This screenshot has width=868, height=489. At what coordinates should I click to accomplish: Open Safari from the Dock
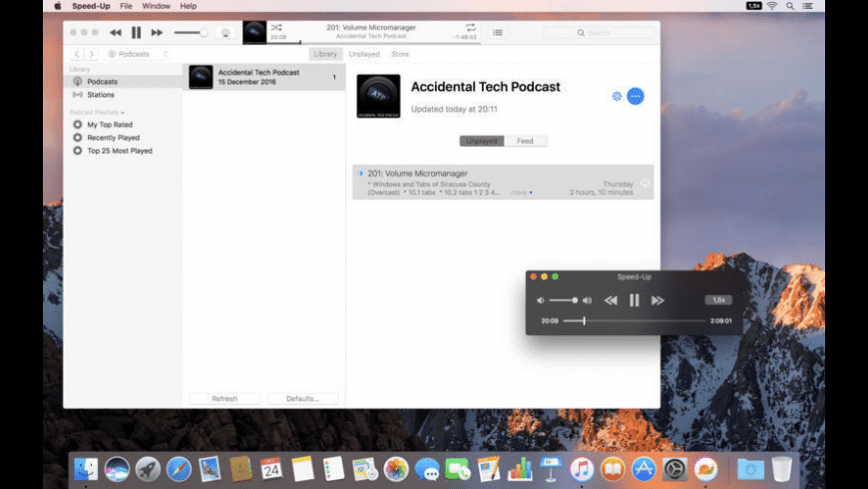(x=179, y=469)
